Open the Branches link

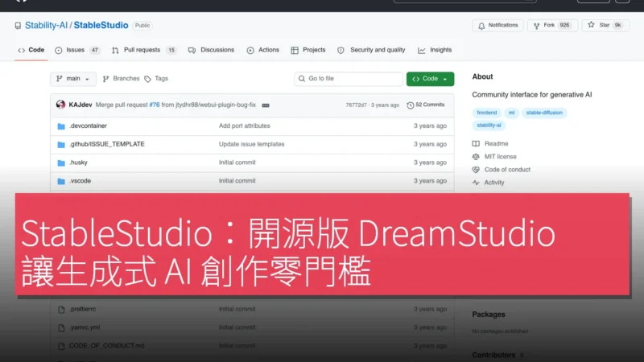click(122, 79)
